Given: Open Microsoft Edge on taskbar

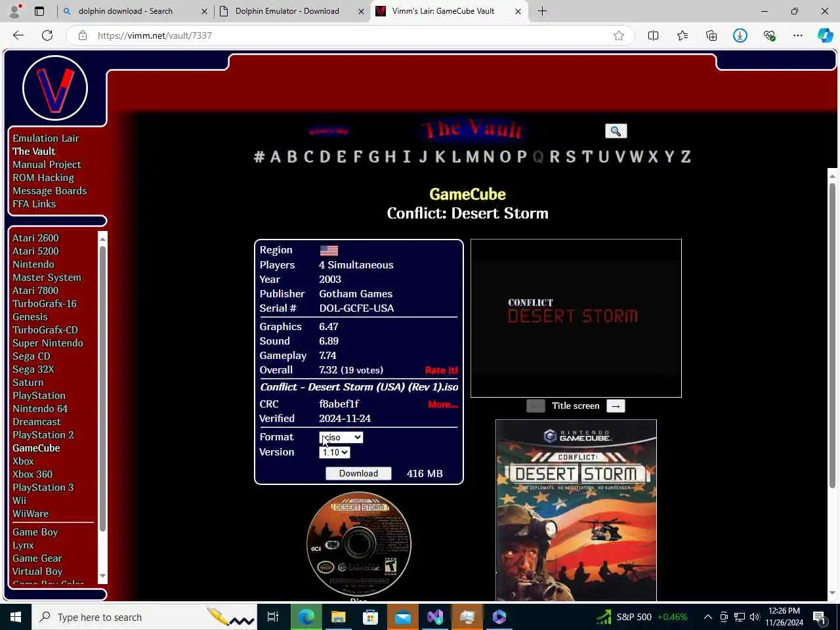Looking at the screenshot, I should [x=306, y=617].
